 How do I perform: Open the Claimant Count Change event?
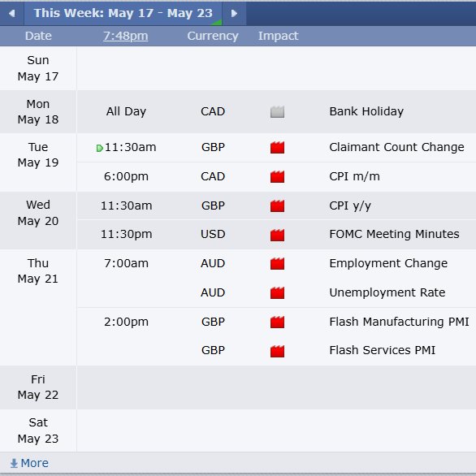click(396, 147)
